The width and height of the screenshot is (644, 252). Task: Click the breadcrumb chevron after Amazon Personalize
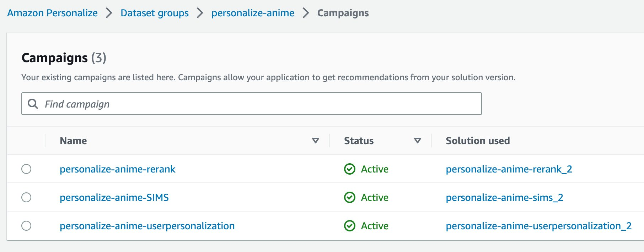(109, 13)
